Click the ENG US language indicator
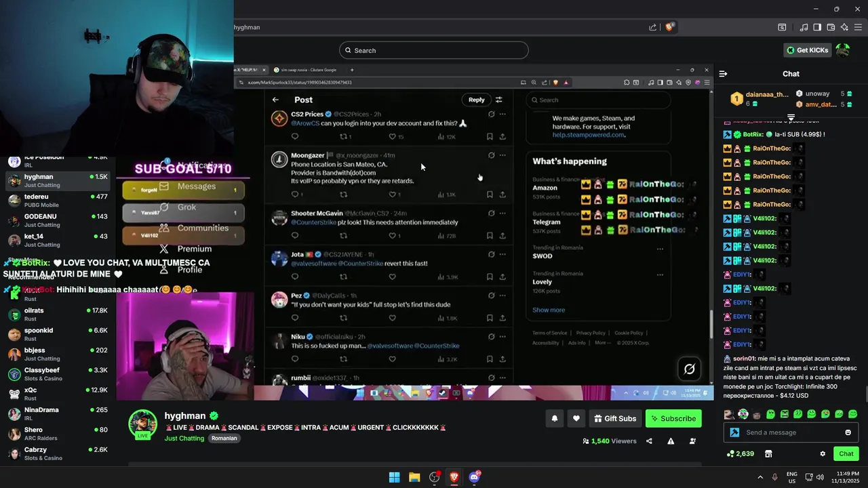Viewport: 868px width, 488px height. [x=792, y=477]
